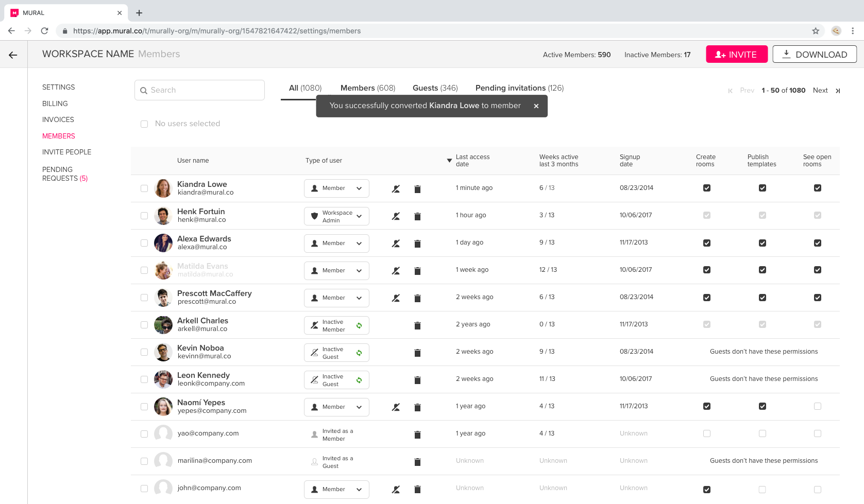Screen dimensions: 864x504
Task: Delete Leon Kennedy with trash icon
Action: click(x=417, y=380)
